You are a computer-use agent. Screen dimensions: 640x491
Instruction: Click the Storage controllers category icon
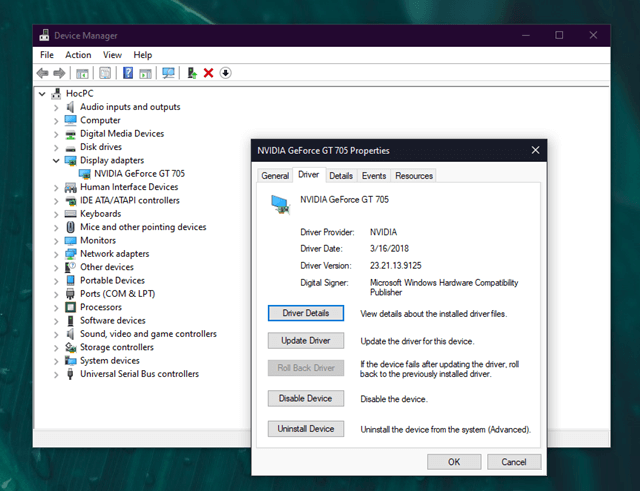70,347
